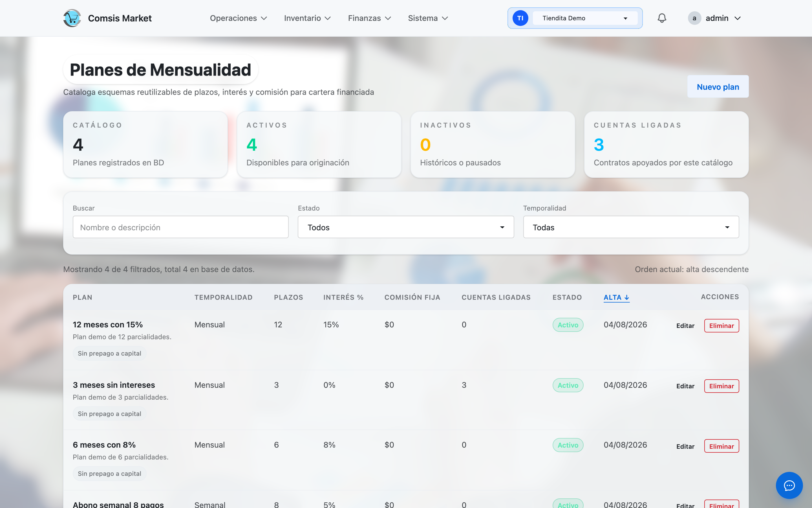
Task: Click 04/08/2026 date of 3 meses plan
Action: pyautogui.click(x=625, y=385)
